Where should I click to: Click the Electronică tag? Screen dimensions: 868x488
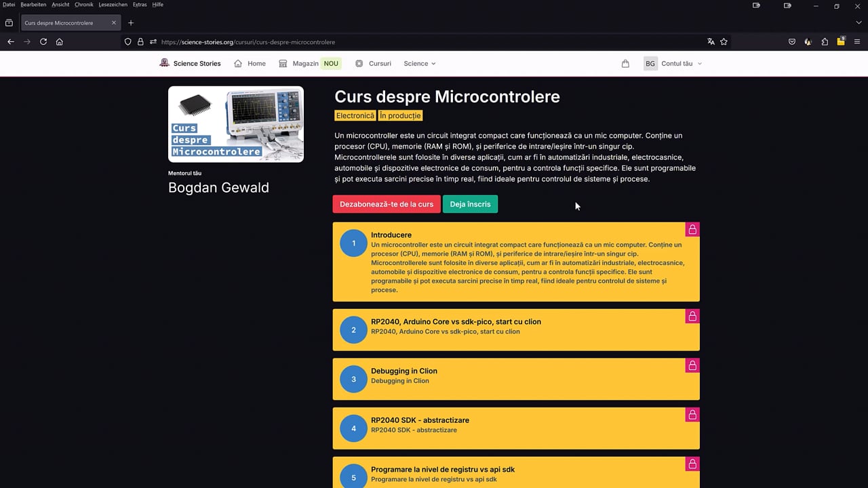coord(355,116)
